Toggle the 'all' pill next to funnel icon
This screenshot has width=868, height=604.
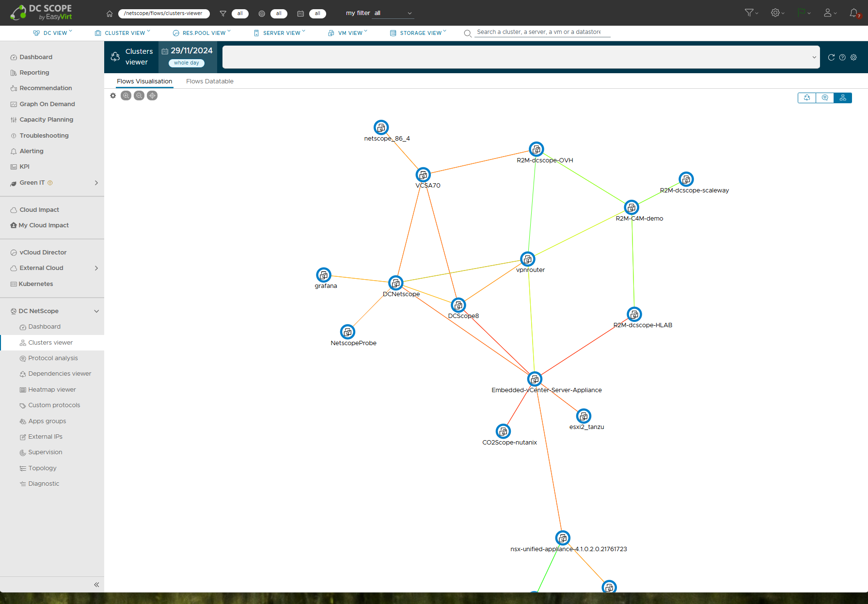240,14
